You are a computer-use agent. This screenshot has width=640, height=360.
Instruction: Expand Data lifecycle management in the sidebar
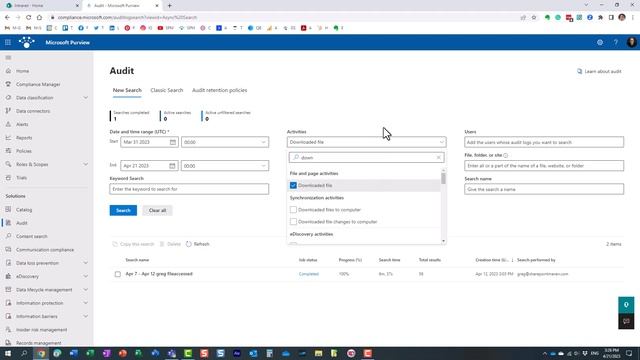[x=86, y=290]
